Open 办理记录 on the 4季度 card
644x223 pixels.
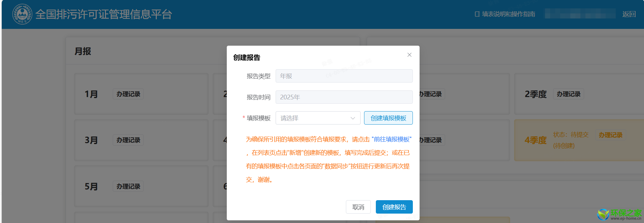tap(610, 135)
